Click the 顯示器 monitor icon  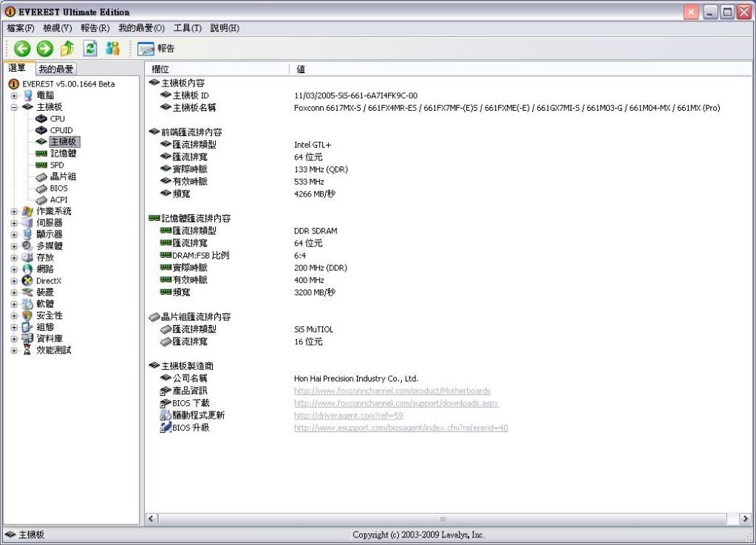point(27,234)
